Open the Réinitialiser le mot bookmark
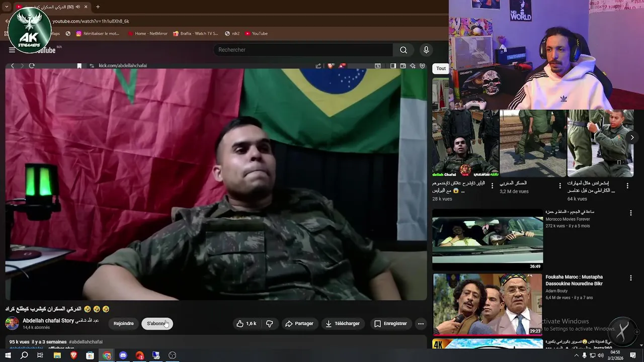The image size is (644, 362). pos(98,34)
